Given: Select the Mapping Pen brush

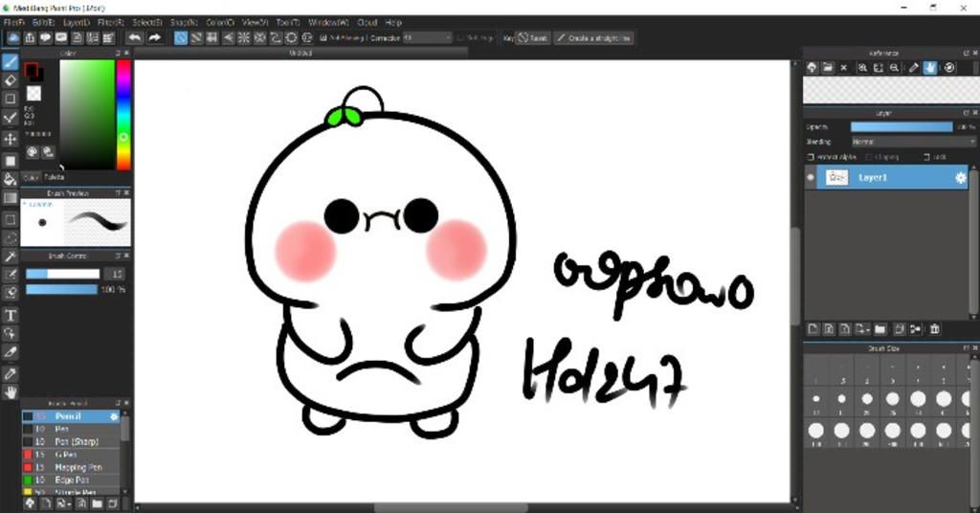Looking at the screenshot, I should coord(71,467).
